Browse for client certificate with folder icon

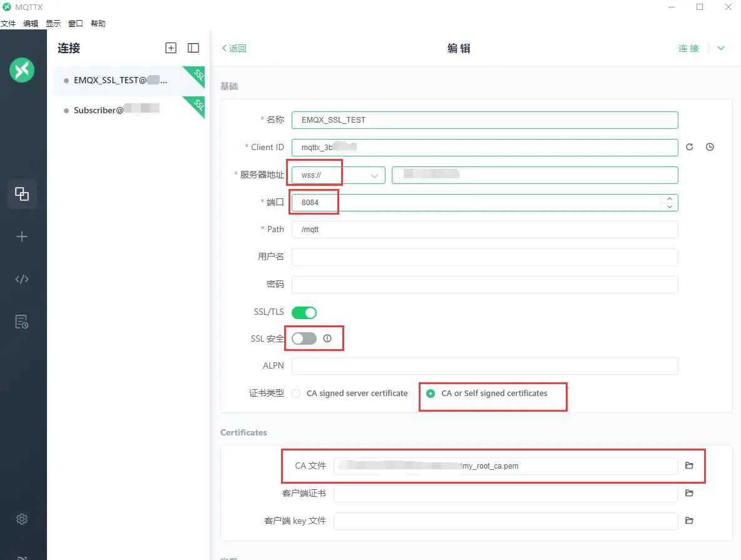[690, 493]
